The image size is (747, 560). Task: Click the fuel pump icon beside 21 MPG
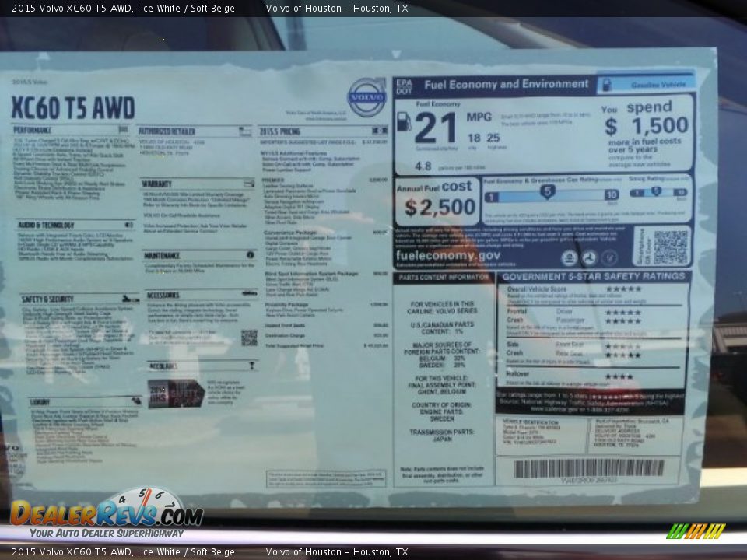pos(404,121)
